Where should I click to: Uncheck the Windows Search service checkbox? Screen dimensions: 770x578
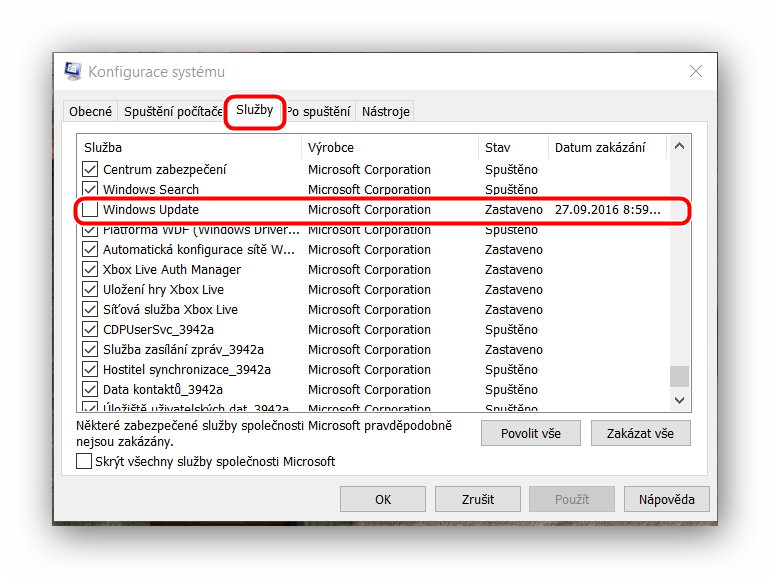tap(90, 189)
